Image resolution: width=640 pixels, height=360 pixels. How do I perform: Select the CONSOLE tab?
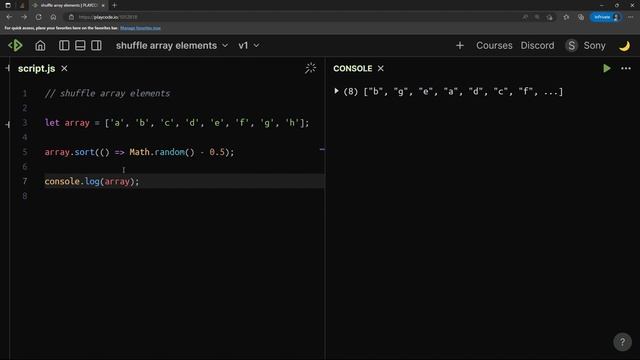point(353,69)
